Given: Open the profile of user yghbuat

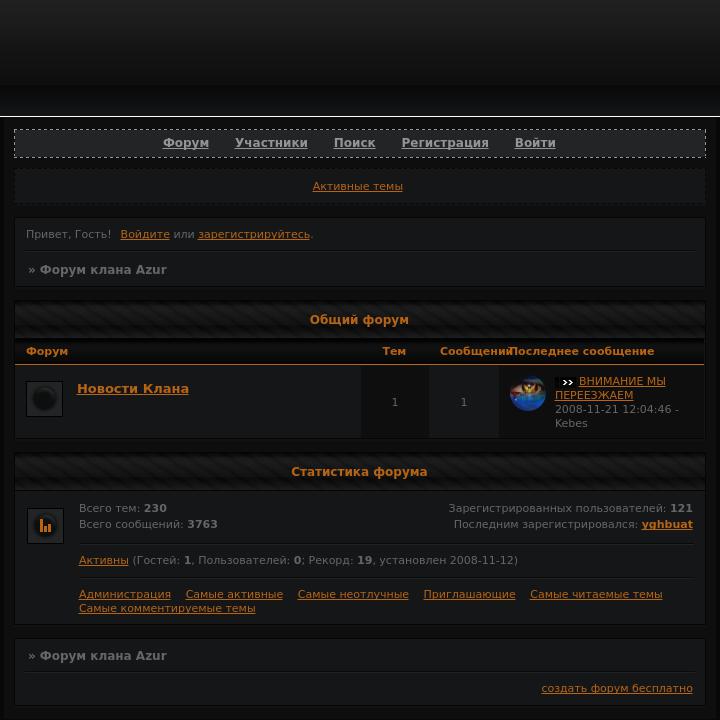Looking at the screenshot, I should 667,524.
